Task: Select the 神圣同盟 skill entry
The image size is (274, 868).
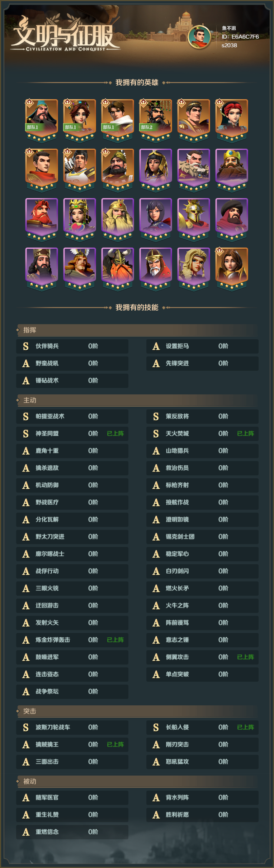Action: [x=72, y=433]
